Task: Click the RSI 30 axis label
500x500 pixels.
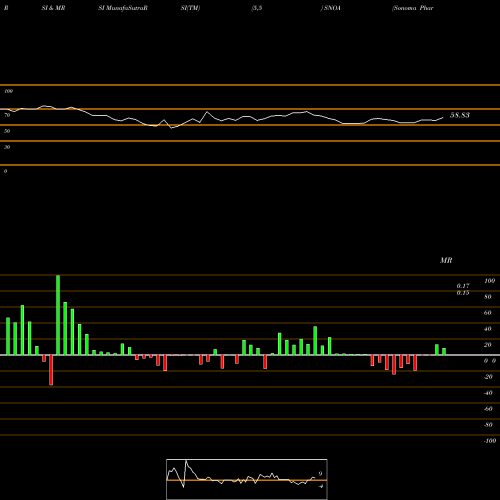Action: pos(7,147)
